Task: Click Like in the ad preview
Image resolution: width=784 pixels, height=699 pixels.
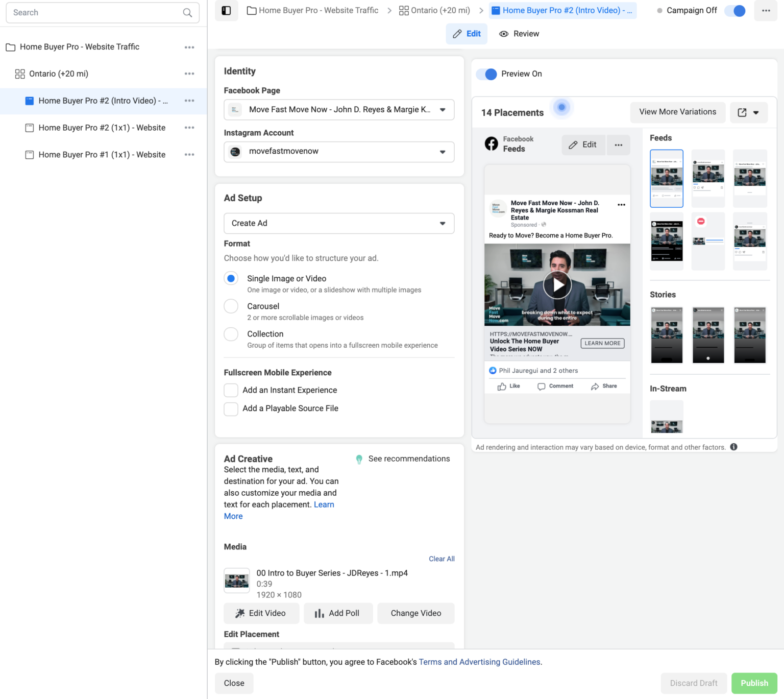Action: coord(508,386)
